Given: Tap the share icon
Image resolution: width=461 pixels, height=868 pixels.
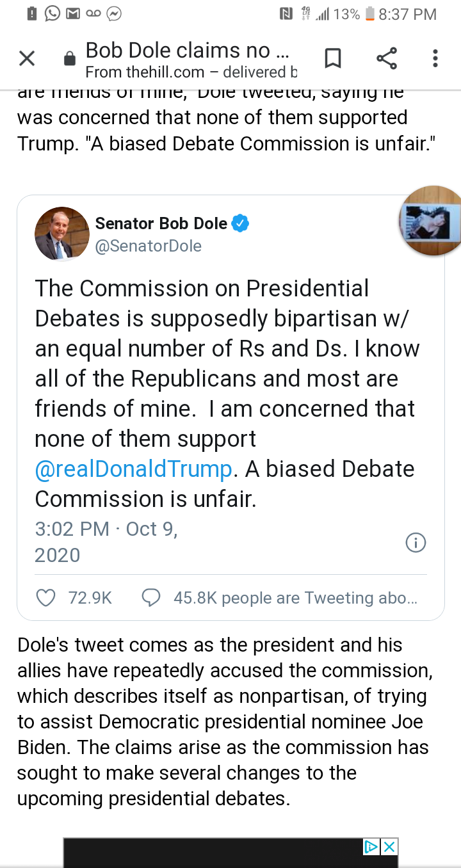Looking at the screenshot, I should coord(386,59).
